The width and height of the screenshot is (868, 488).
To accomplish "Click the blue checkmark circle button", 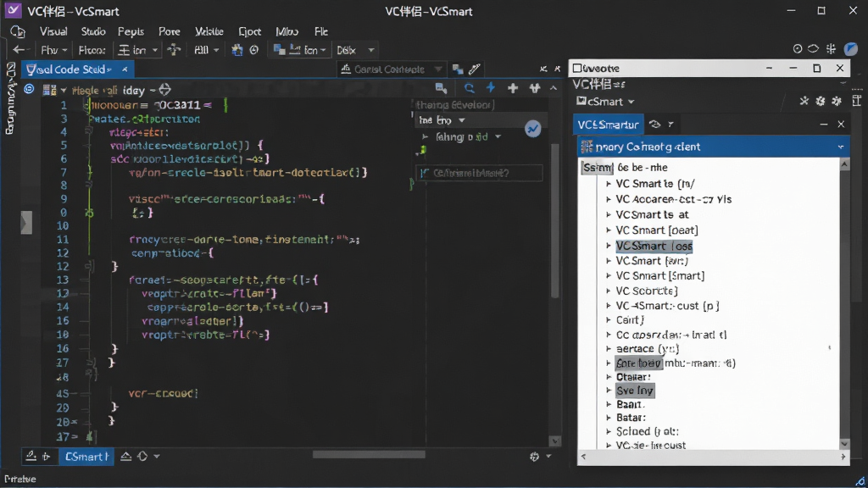I will pyautogui.click(x=532, y=129).
